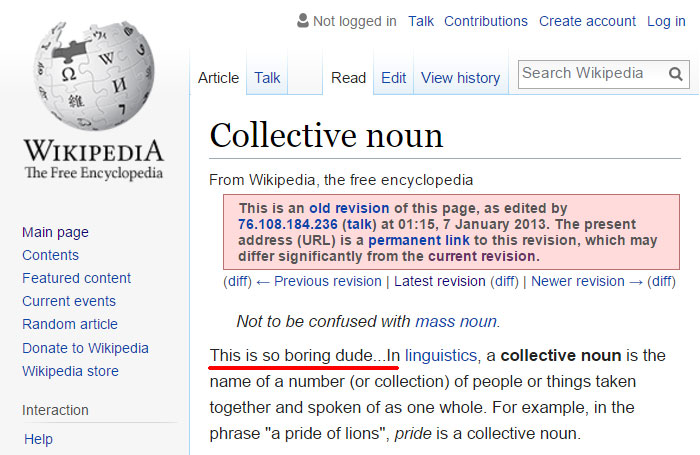Open a Random article from sidebar

(x=70, y=324)
